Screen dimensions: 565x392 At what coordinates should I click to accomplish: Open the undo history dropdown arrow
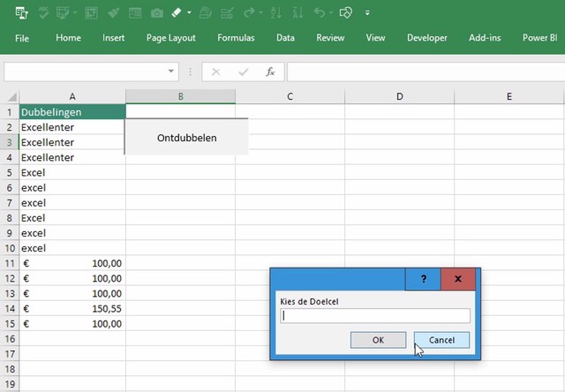(331, 13)
